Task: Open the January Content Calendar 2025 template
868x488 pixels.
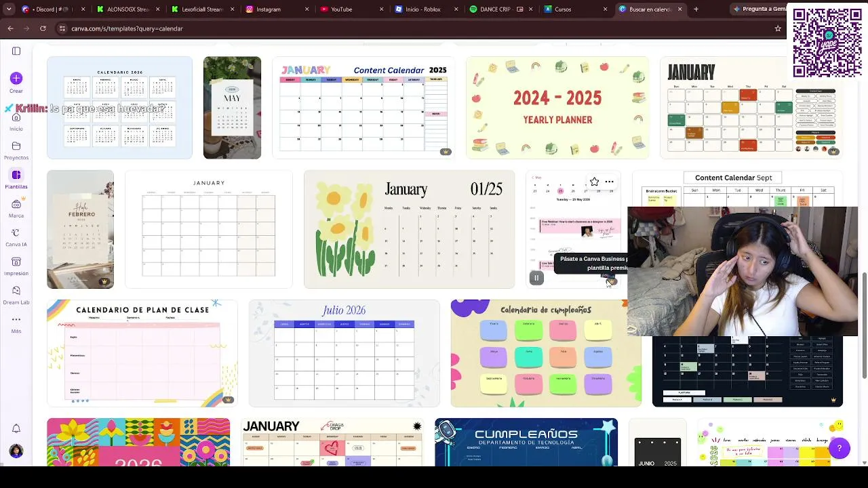Action: (363, 108)
